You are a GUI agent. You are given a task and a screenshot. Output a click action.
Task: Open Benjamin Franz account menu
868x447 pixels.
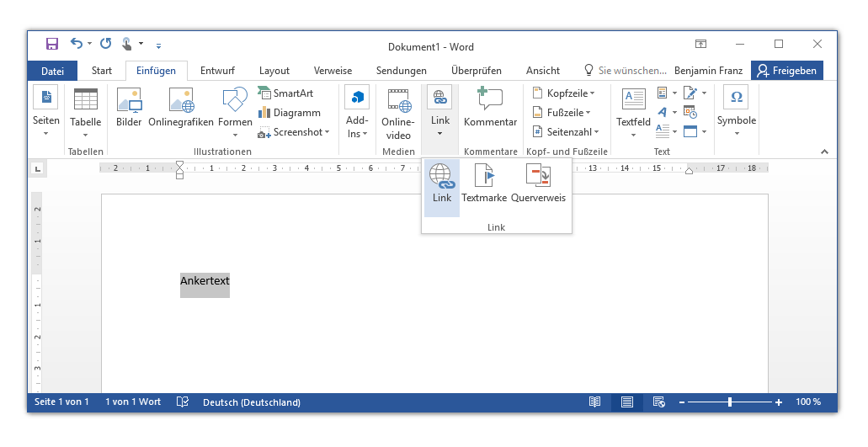tap(708, 71)
